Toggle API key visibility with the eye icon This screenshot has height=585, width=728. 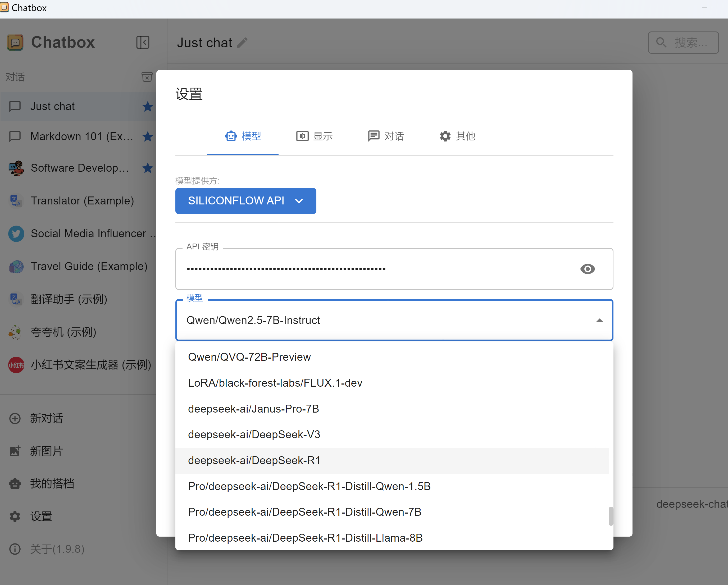587,269
